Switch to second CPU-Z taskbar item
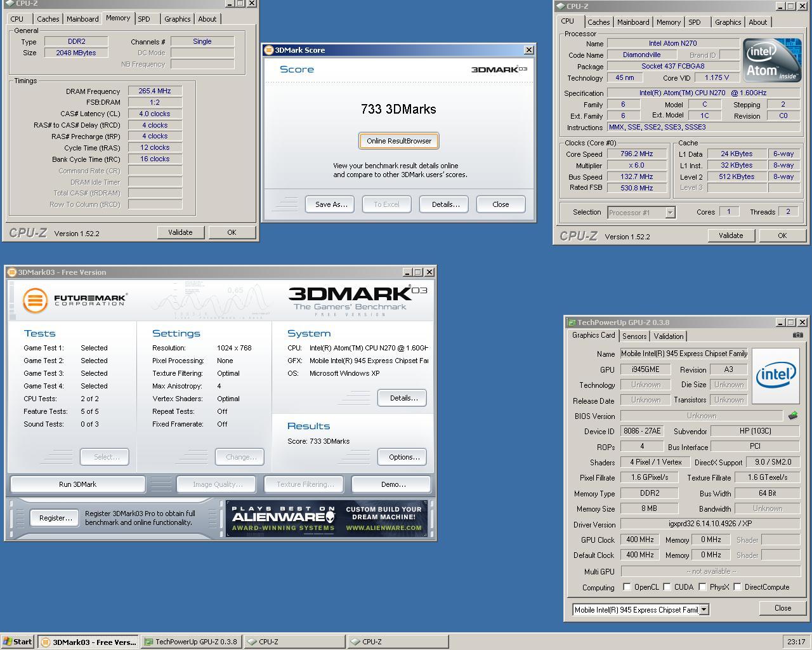Image resolution: width=812 pixels, height=650 pixels. click(x=397, y=642)
